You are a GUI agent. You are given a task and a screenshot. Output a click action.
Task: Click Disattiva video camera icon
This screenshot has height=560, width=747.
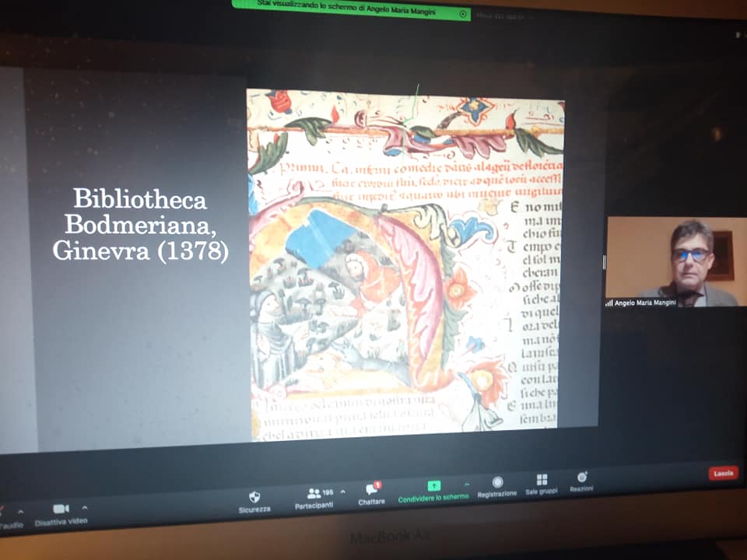61,509
